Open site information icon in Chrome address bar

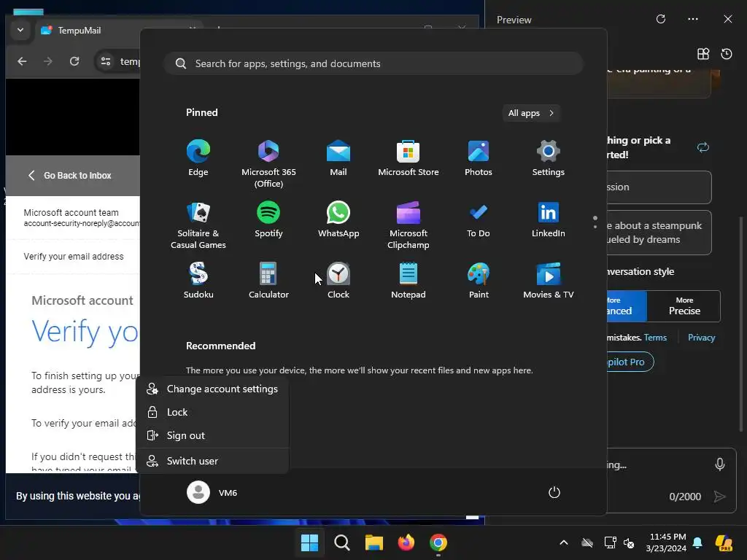106,61
